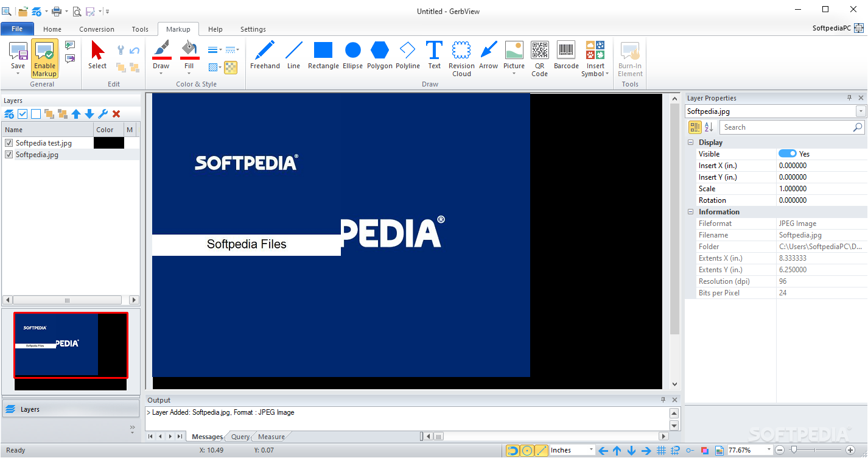Open the Tools ribbon tab
This screenshot has height=458, width=868.
coord(140,29)
